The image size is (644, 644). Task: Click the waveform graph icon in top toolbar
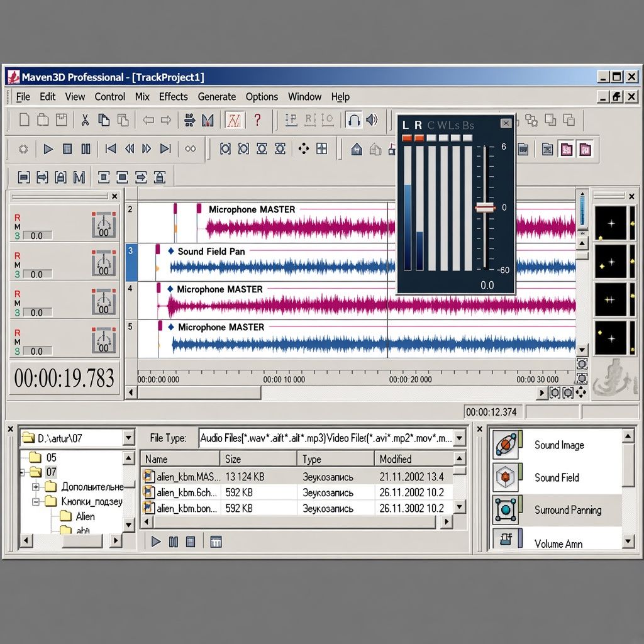235,120
